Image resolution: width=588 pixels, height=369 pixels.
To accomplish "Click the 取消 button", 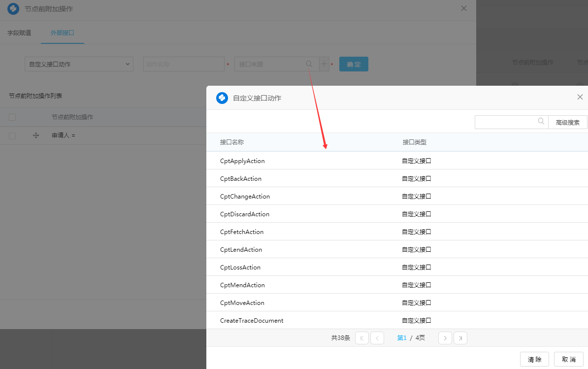I will 568,359.
